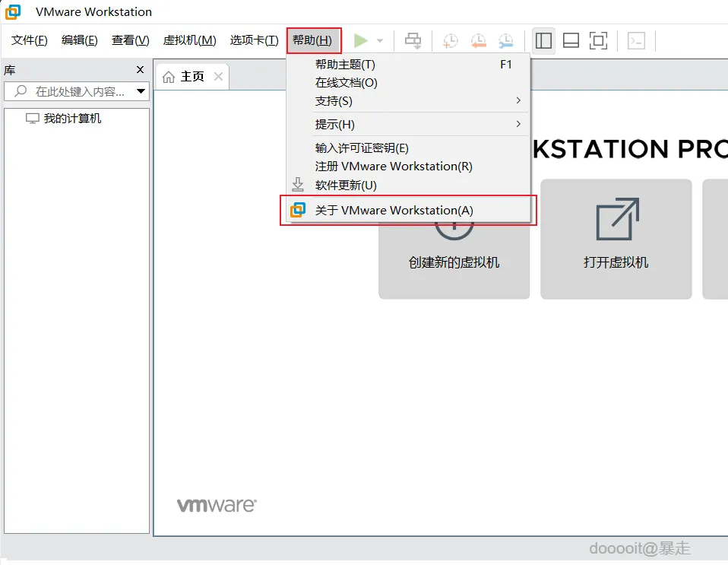
Task: Open the library search filter dropdown arrow
Action: [141, 91]
